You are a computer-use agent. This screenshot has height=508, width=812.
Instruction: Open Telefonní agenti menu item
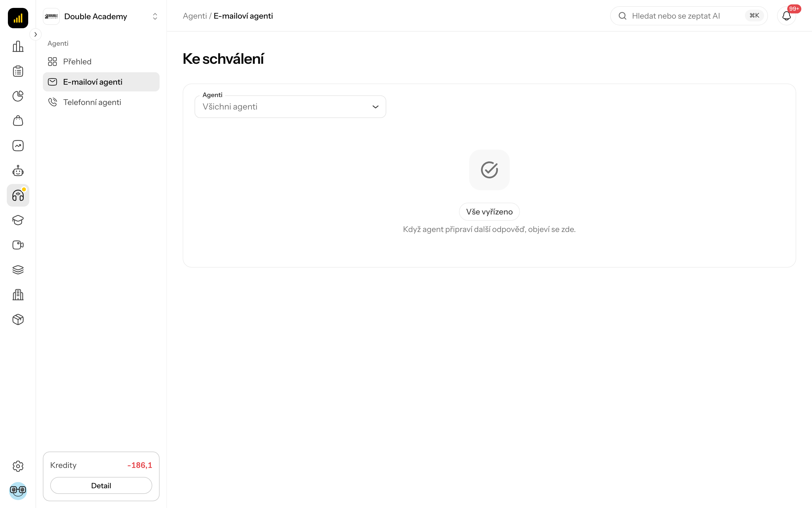(101, 102)
